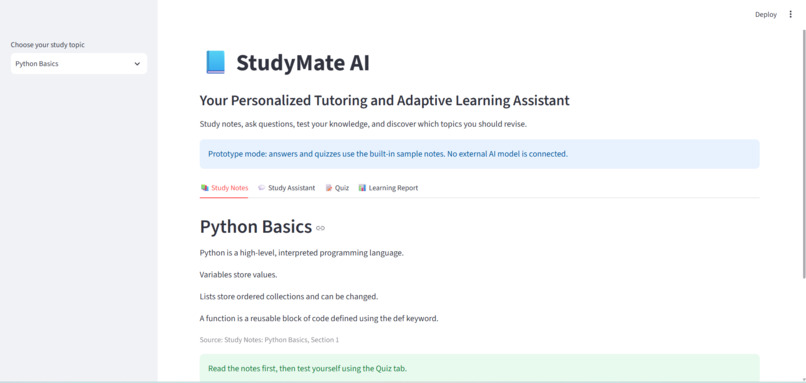Click the Prototype mode info banner
This screenshot has width=806, height=383.
479,154
